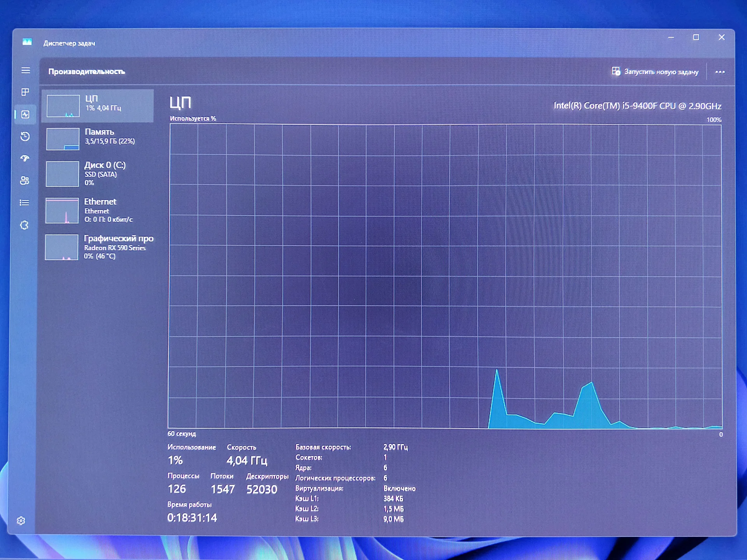Viewport: 747px width, 560px height.
Task: Click the Task Manager app icon in title bar
Action: (x=27, y=42)
